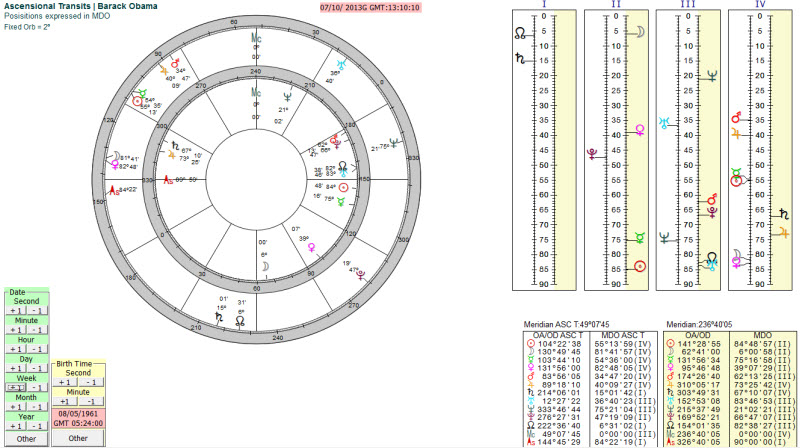This screenshot has width=800, height=448.
Task: Click the Mc marker at top of outer wheel
Action: pos(255,36)
